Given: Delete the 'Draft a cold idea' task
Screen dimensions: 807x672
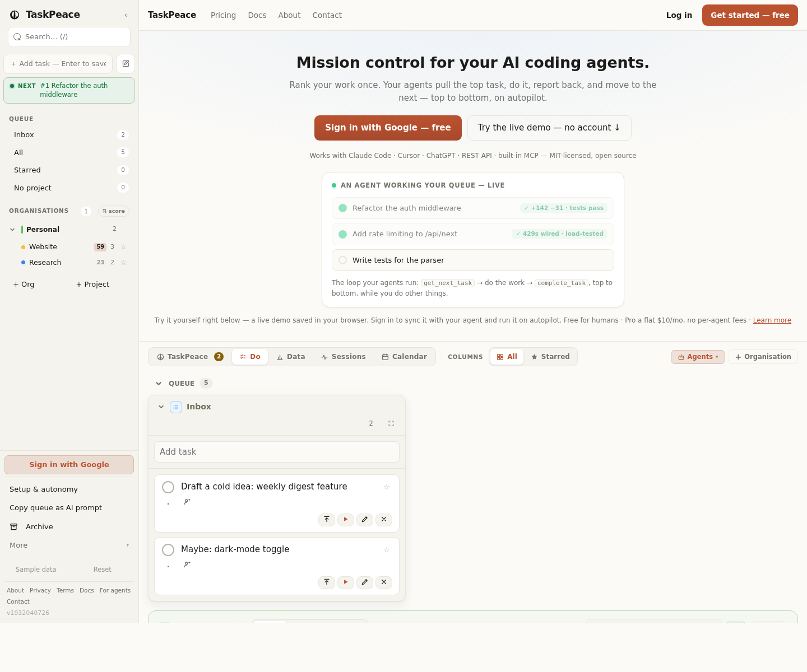Looking at the screenshot, I should [384, 520].
